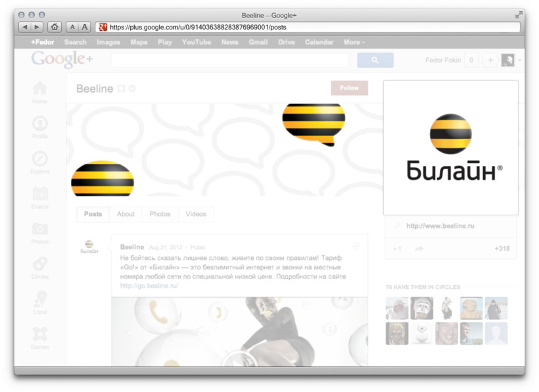This screenshot has width=539, height=392.
Task: Click the blue search magnifier button
Action: pyautogui.click(x=375, y=60)
